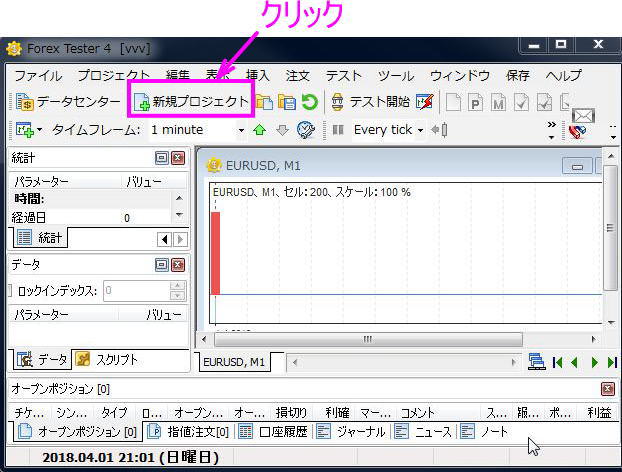Select the ニュース tab

pos(423,432)
